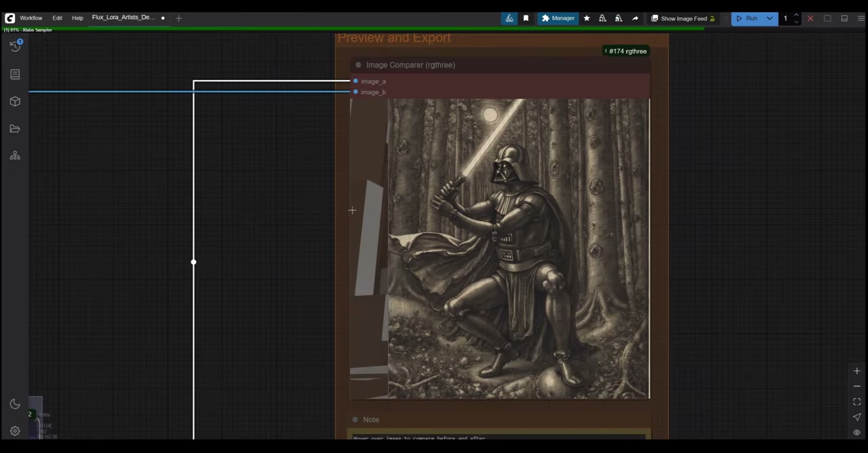Collapse the Image Comparer node dot
Screen dimensions: 868x453
[x=358, y=65]
